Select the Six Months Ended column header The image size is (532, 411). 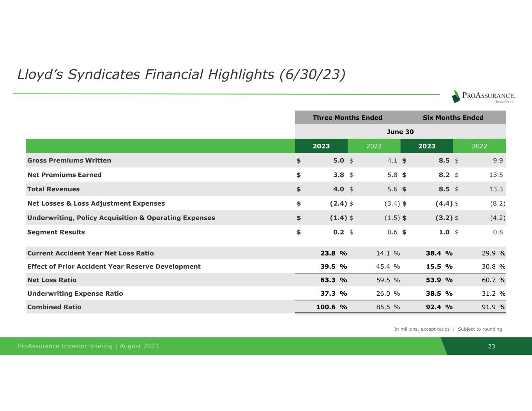(453, 118)
